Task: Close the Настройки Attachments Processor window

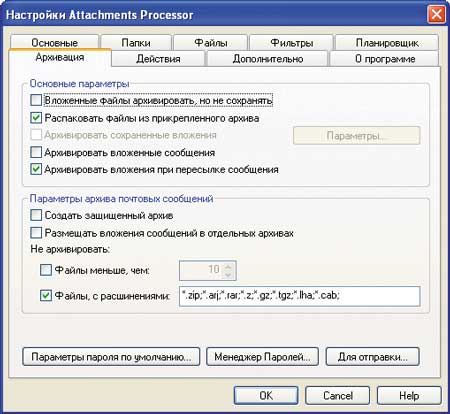Action: (436, 15)
